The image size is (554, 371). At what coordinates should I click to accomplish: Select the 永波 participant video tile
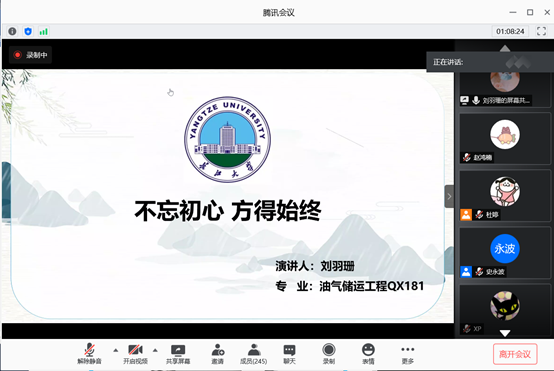pos(505,253)
